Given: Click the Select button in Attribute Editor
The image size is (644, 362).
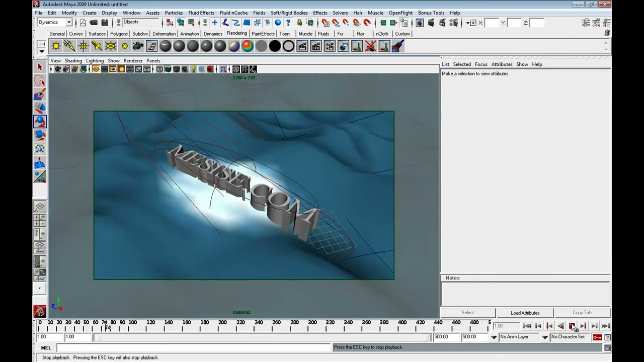Looking at the screenshot, I should [x=467, y=313].
